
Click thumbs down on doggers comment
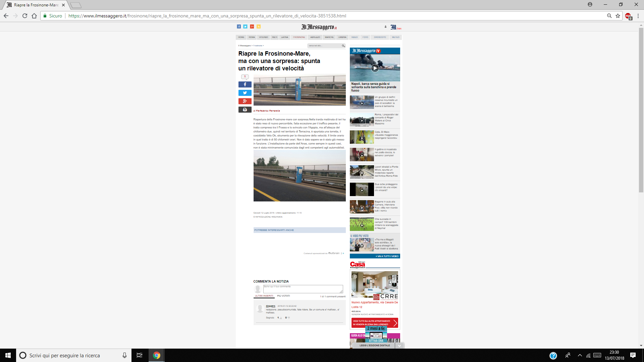pyautogui.click(x=288, y=318)
